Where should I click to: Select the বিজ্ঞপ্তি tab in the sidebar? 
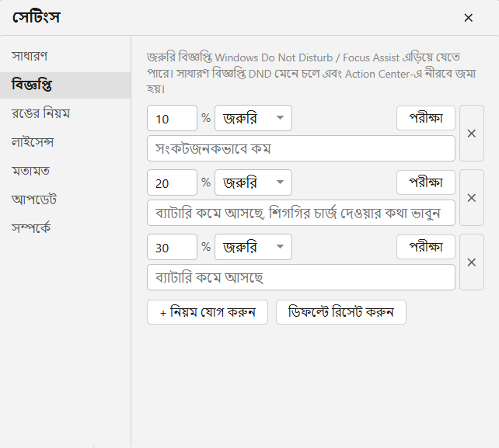point(65,85)
